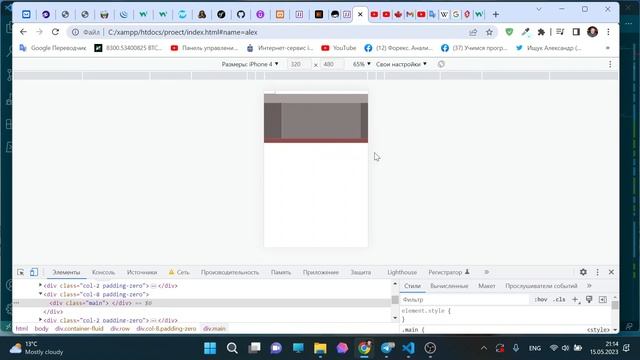
Task: Open Visual Studio Code from taskbar
Action: click(x=408, y=348)
